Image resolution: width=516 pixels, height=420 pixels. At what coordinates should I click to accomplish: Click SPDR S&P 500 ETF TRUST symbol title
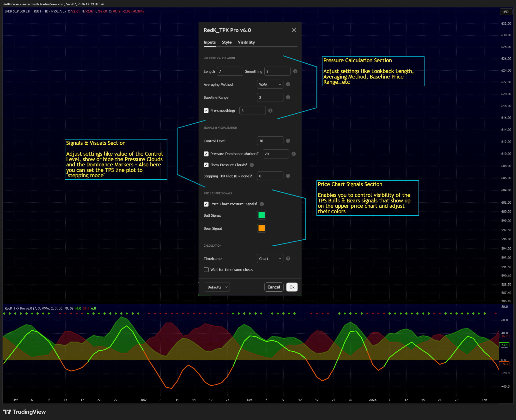[x=23, y=11]
